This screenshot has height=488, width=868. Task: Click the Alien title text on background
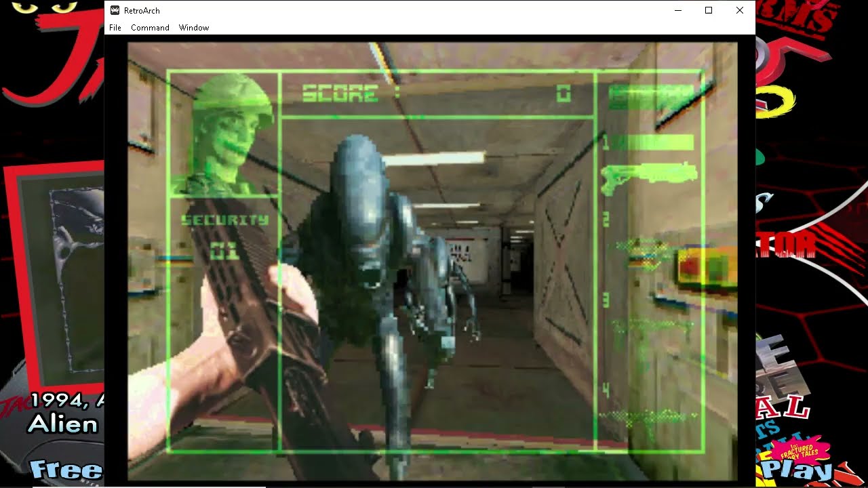click(x=63, y=424)
